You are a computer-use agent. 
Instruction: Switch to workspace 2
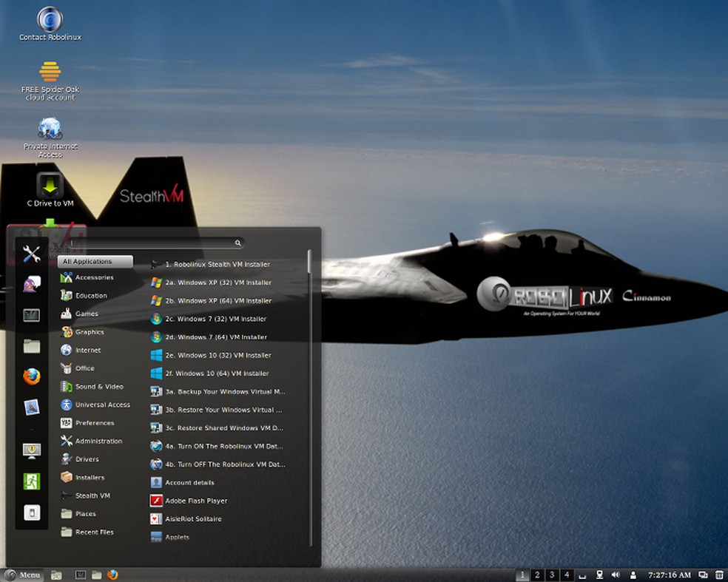click(537, 575)
